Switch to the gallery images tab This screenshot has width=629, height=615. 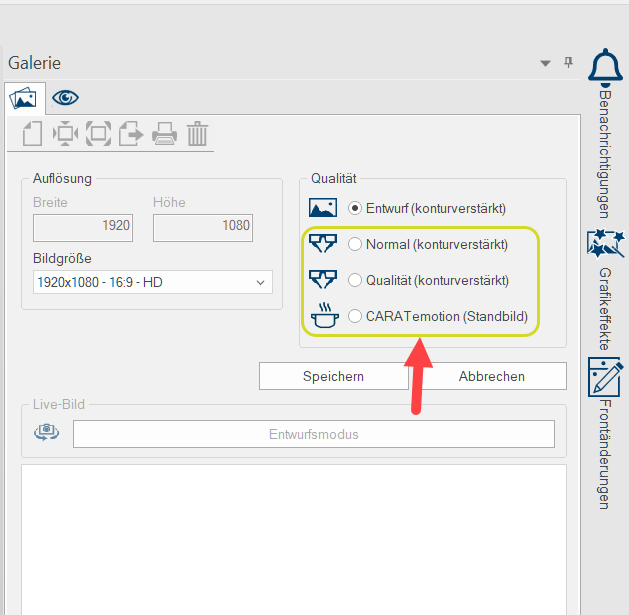pos(22,98)
